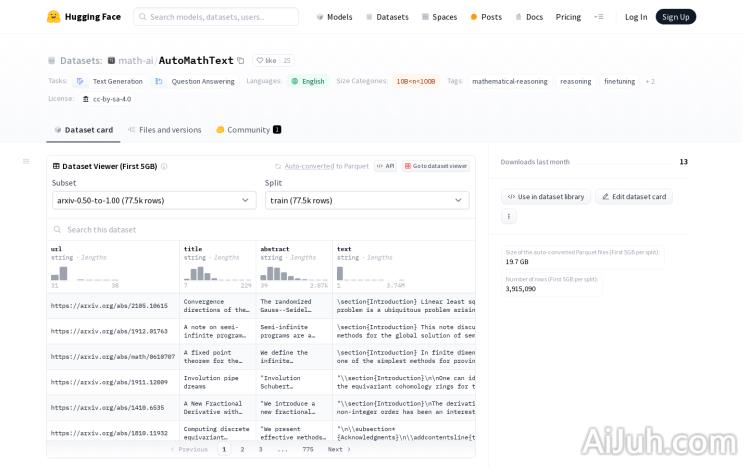
Task: Click Use in dataset library button
Action: coord(545,197)
